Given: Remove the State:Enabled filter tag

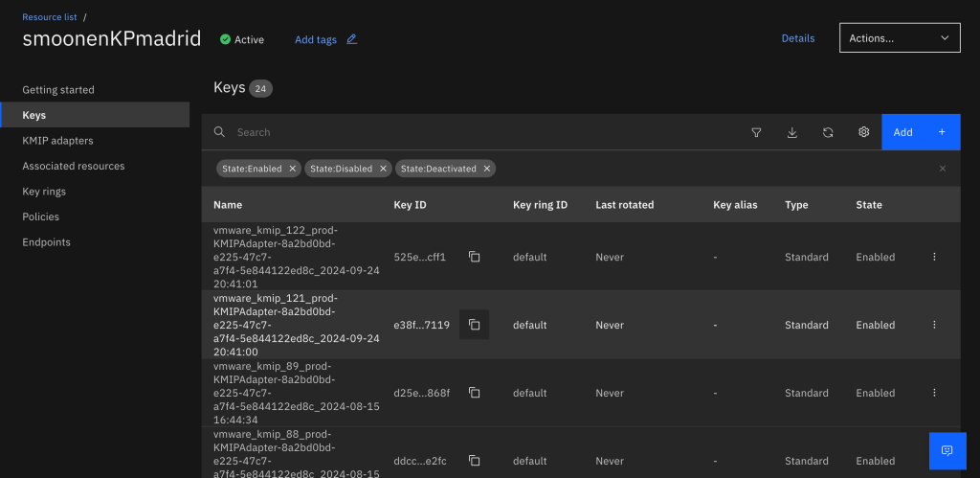Looking at the screenshot, I should tap(292, 169).
